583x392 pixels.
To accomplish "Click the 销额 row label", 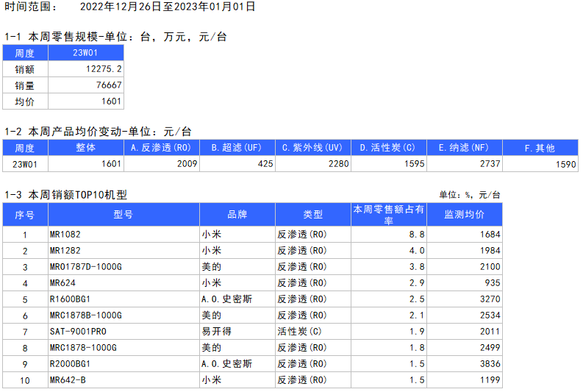I will 24,69.
